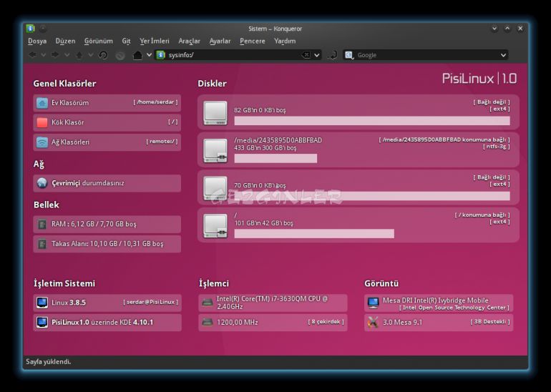Click the 70 GB disk drive icon
The image size is (551, 392).
pos(215,188)
